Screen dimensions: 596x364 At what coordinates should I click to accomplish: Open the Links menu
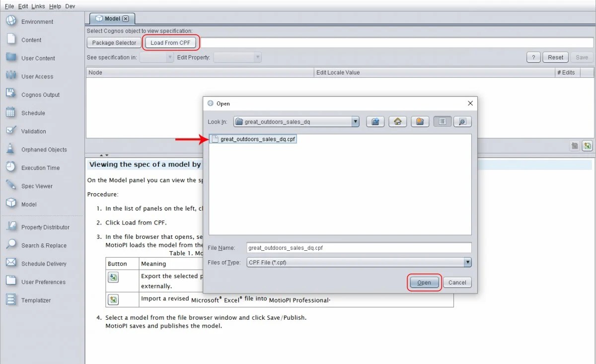point(38,6)
